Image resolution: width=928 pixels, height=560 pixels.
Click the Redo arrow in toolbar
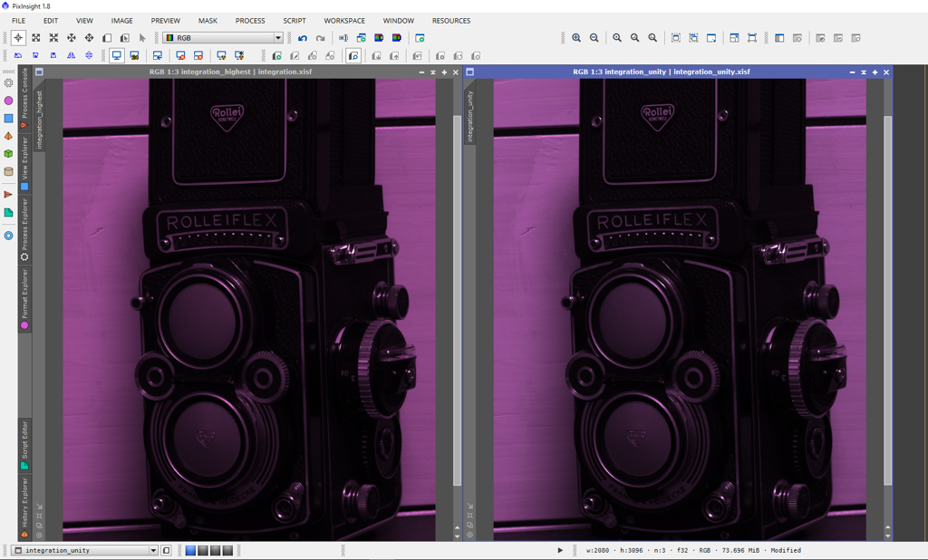320,38
